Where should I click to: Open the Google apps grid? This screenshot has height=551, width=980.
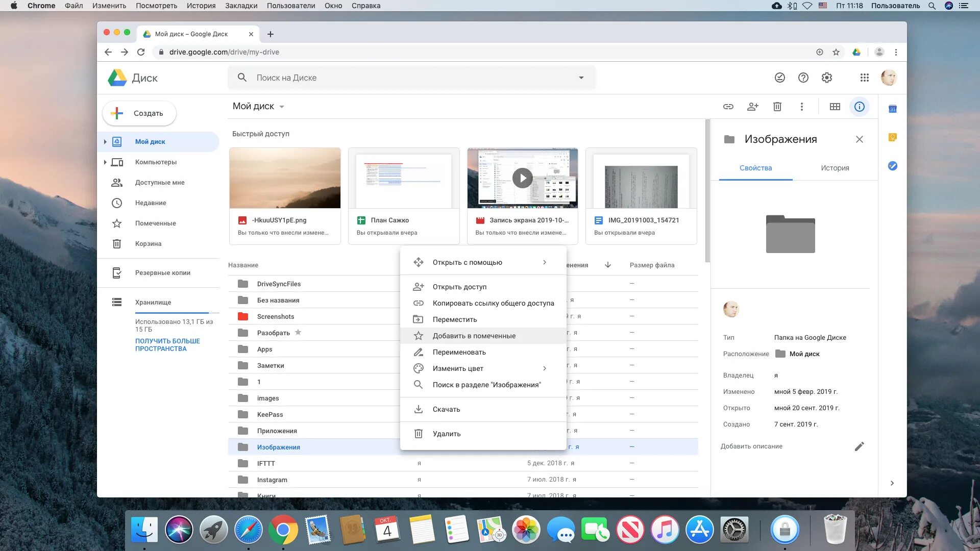click(x=864, y=78)
